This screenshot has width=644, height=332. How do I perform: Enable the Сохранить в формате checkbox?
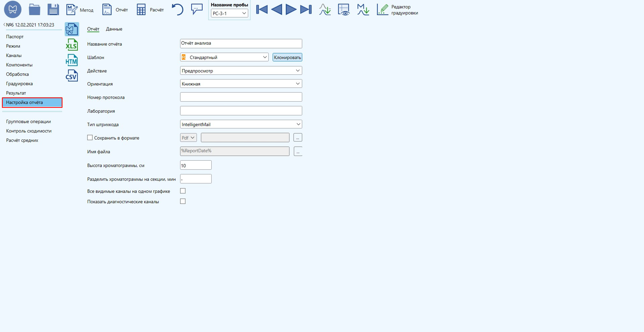pos(90,138)
